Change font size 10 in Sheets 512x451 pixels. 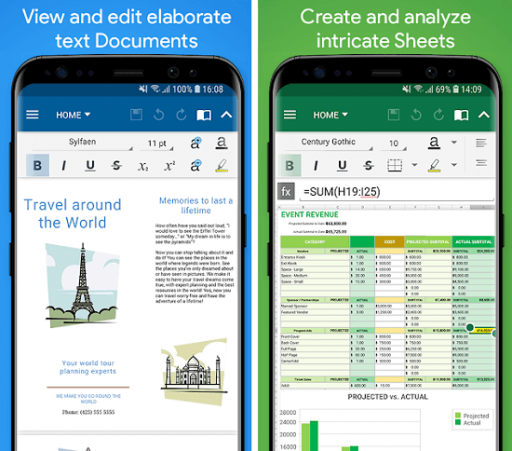[394, 143]
